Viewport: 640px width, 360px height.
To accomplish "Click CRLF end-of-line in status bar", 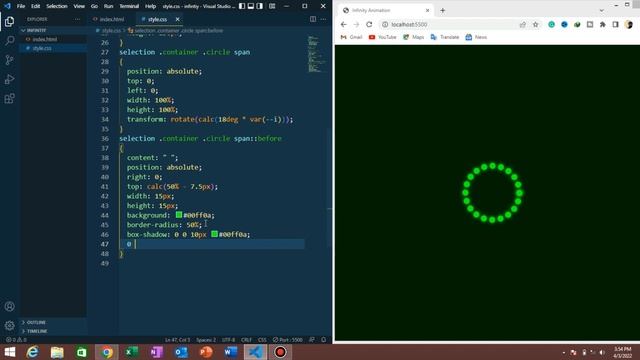I will tap(246, 340).
